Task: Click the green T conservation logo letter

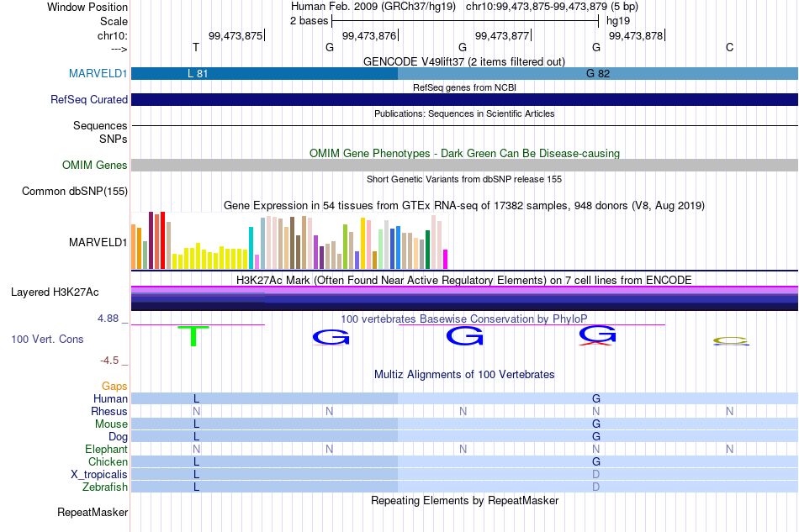Action: click(x=193, y=336)
